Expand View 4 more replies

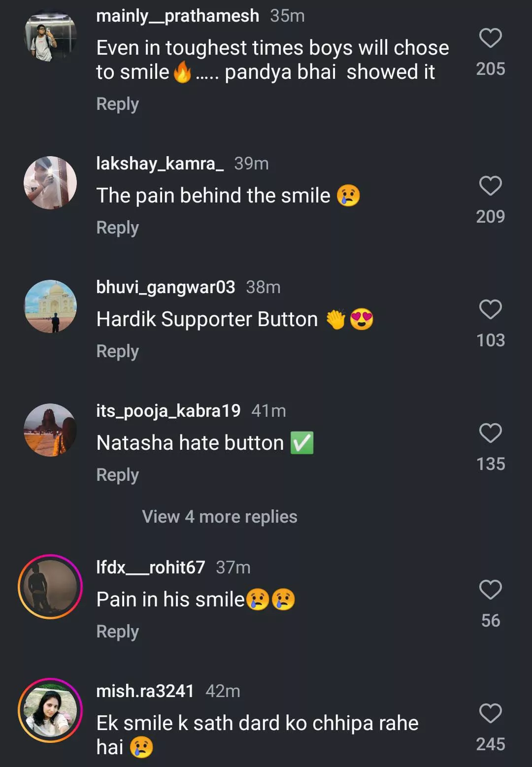tap(220, 517)
